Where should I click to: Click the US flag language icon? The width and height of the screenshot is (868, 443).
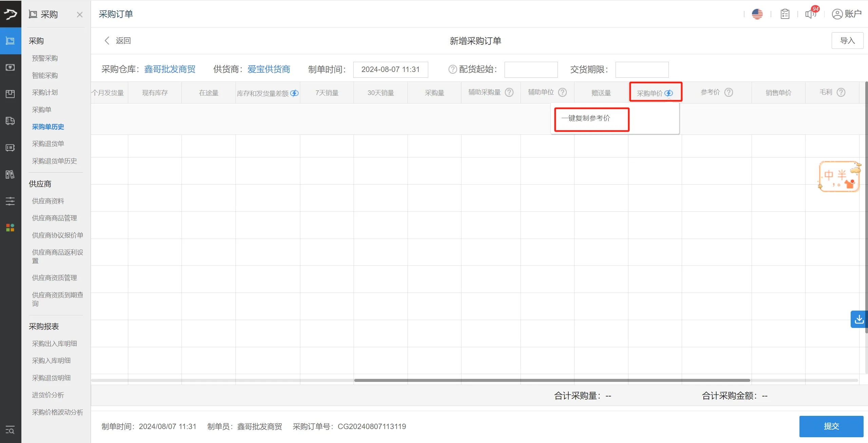[x=757, y=14]
